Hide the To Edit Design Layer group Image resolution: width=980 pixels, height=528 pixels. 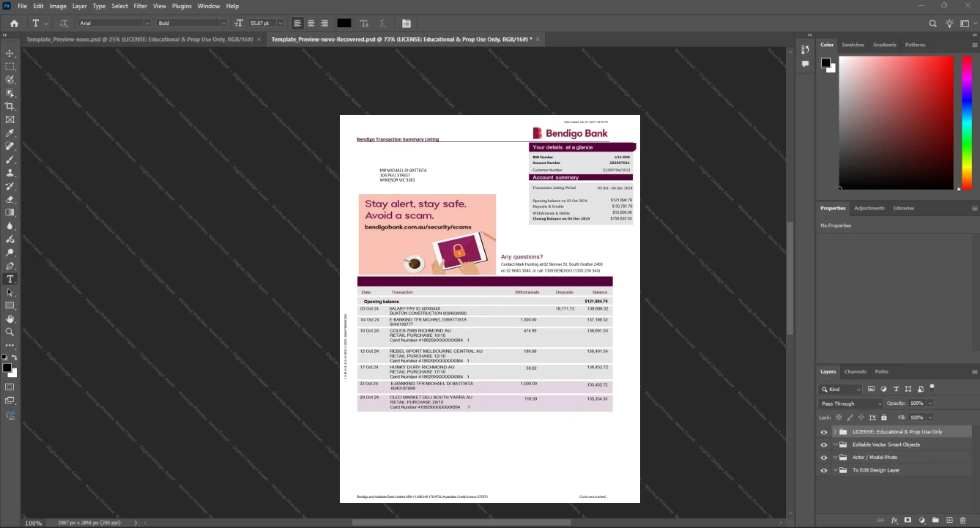824,470
